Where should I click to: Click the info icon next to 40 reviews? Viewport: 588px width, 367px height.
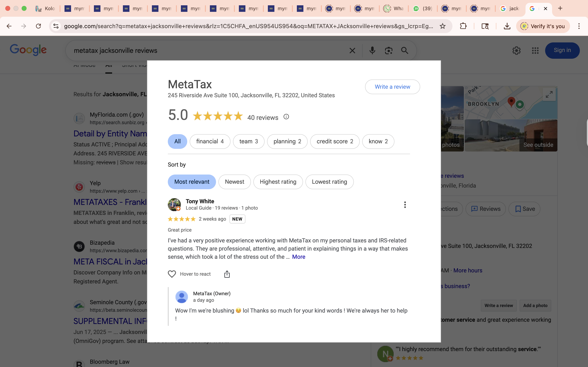tap(286, 117)
